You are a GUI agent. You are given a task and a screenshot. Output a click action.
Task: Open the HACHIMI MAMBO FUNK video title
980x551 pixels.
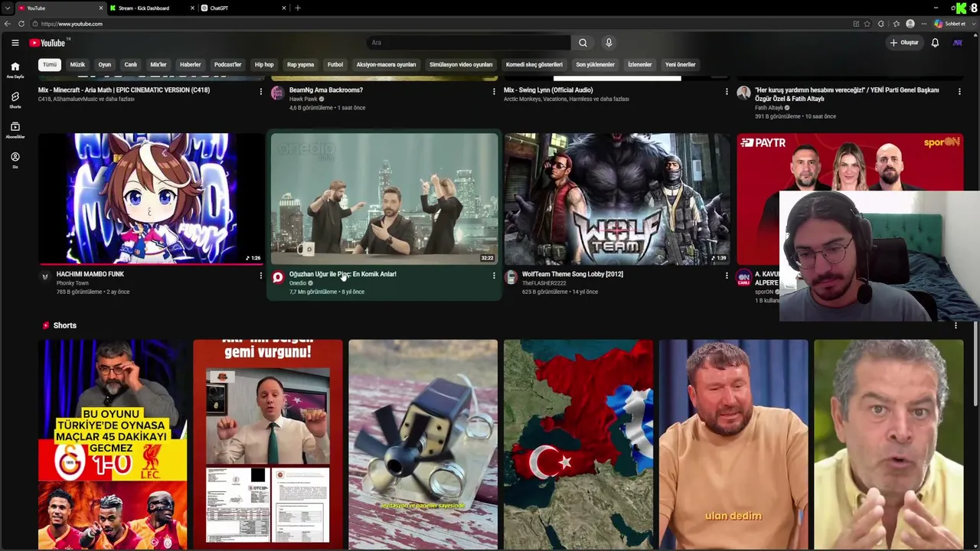(x=90, y=274)
